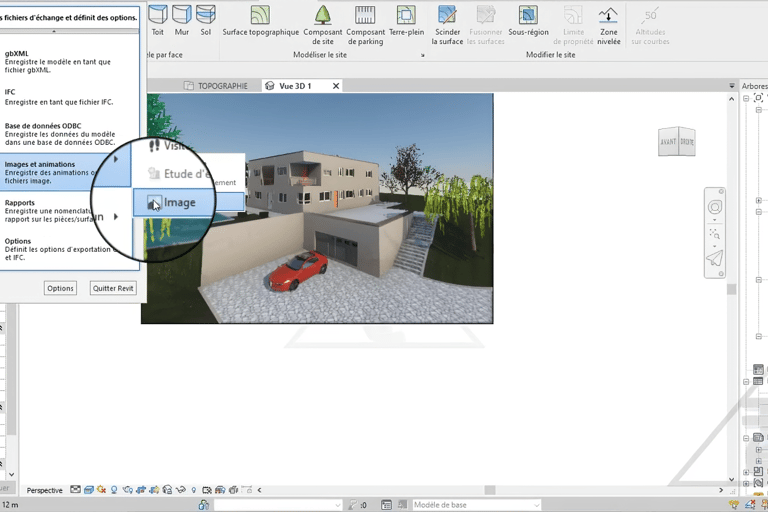
Task: Click the Fusionner les surfaces tool
Action: click(485, 24)
